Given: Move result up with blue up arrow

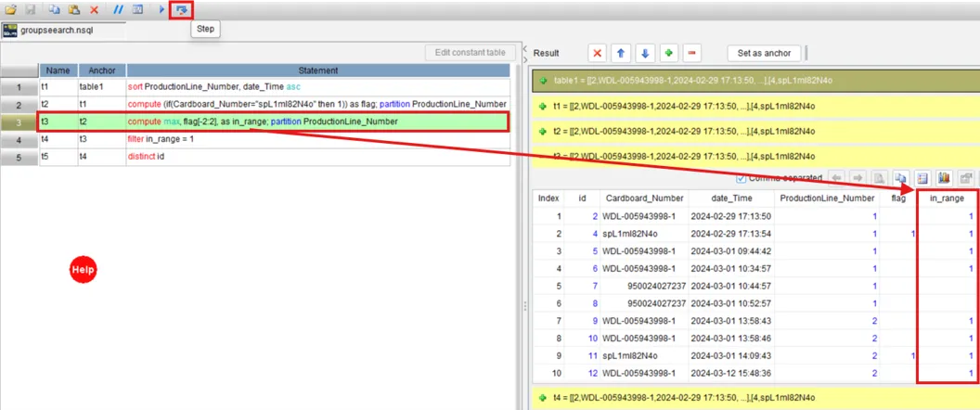Looking at the screenshot, I should tap(621, 53).
